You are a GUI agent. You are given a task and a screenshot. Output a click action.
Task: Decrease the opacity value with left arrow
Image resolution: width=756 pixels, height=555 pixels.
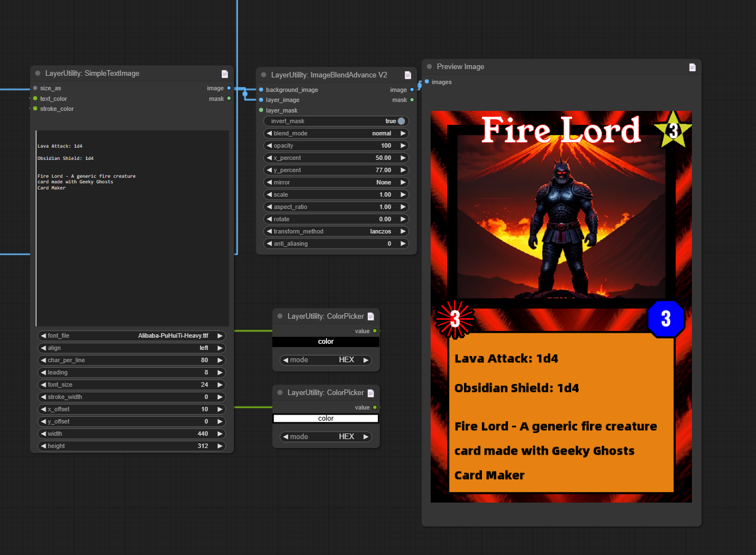(x=270, y=146)
